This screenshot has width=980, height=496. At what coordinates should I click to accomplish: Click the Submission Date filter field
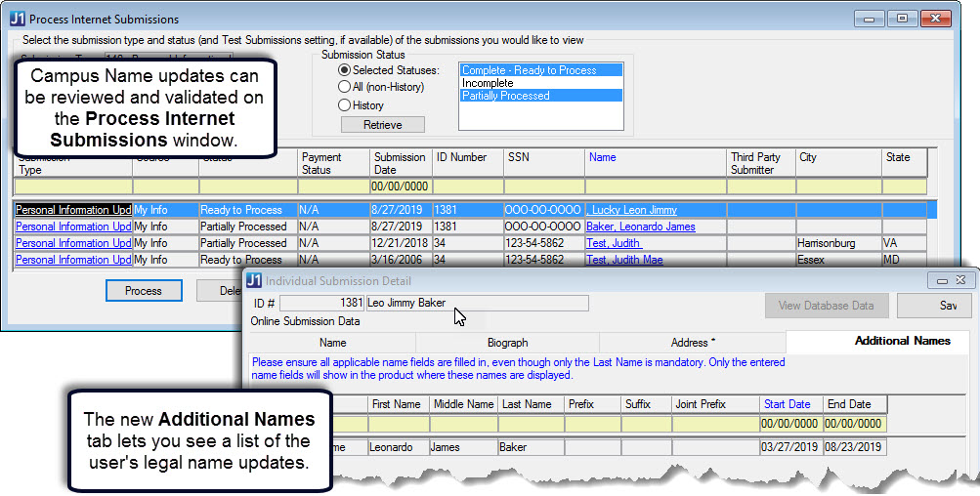pos(401,186)
